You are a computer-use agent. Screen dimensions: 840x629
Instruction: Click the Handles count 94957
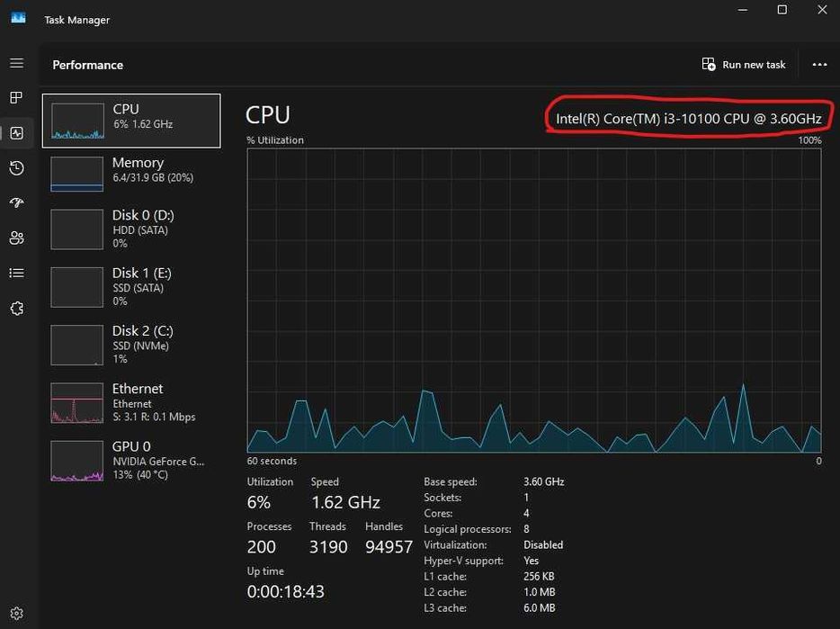pos(389,547)
